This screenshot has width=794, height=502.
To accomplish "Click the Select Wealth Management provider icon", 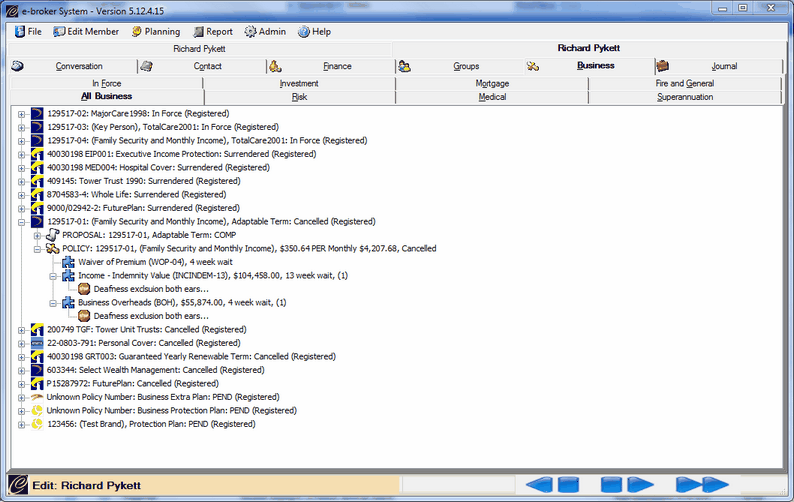I will pyautogui.click(x=36, y=370).
